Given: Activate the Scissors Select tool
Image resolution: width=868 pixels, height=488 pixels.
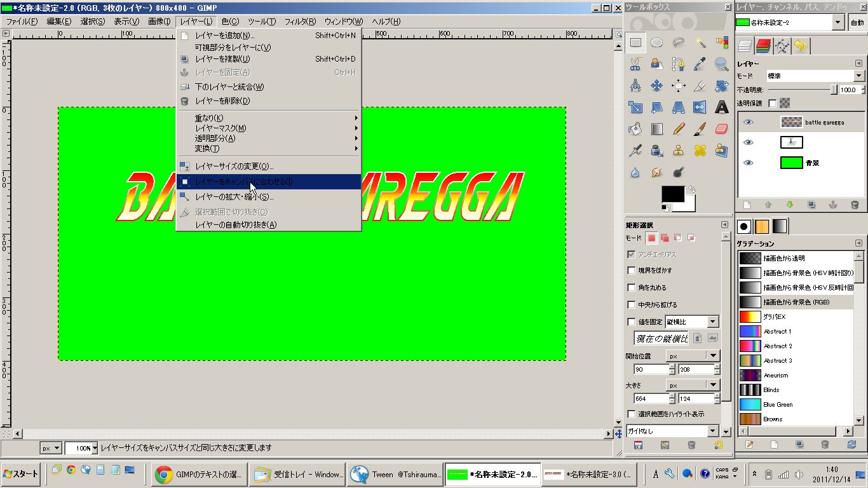Looking at the screenshot, I should pos(635,64).
